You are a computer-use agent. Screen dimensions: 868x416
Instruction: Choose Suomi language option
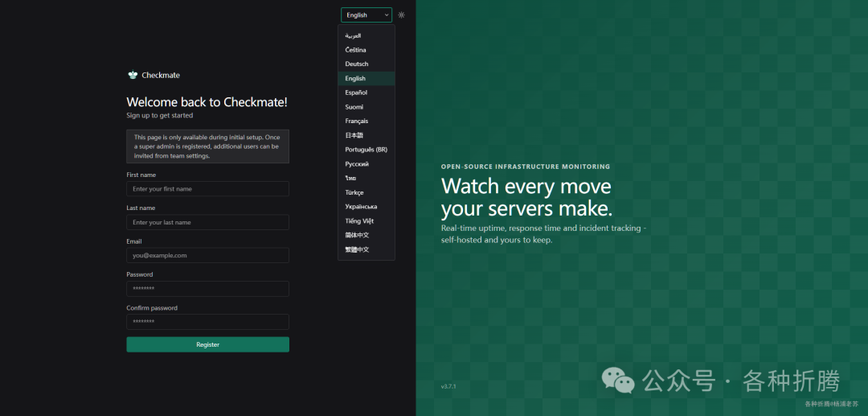[366, 107]
